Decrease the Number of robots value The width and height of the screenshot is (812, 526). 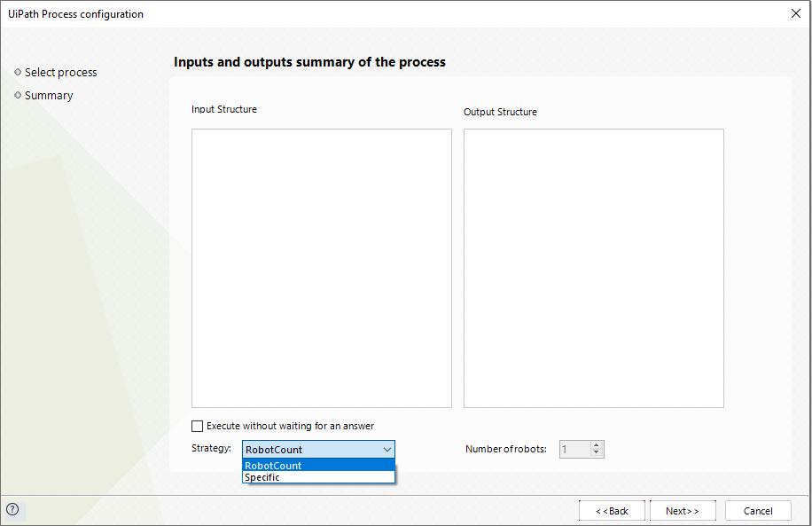pos(597,453)
